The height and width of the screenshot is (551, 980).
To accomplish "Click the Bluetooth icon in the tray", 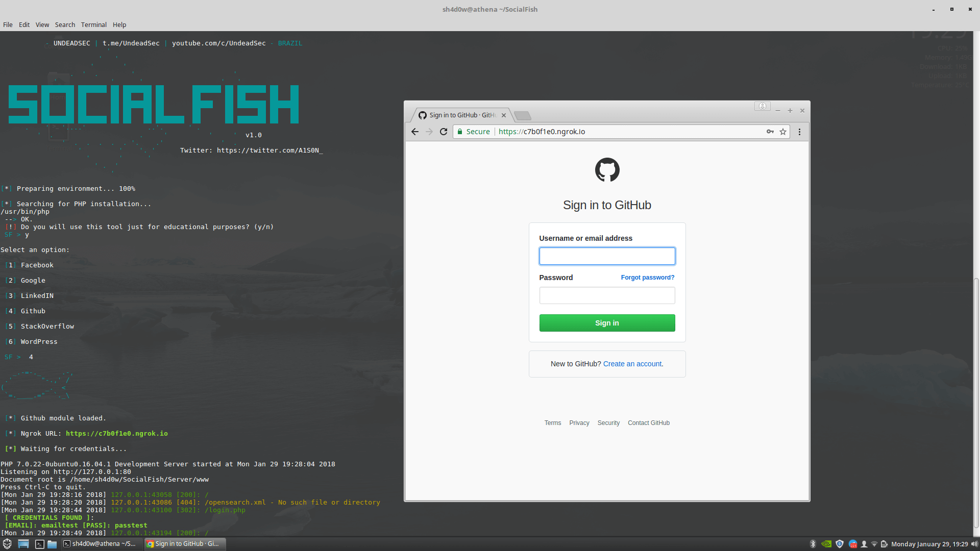I will [813, 544].
